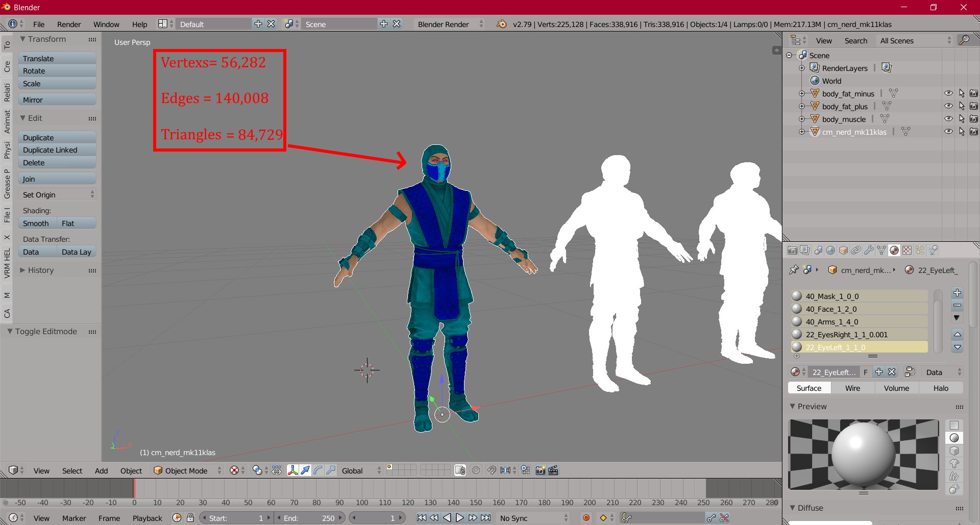Play the animation in reverse
980x525 pixels.
[447, 518]
